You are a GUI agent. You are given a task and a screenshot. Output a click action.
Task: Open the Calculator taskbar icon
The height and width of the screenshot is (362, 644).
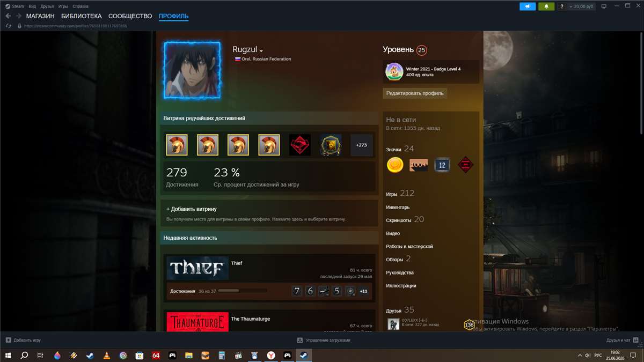pyautogui.click(x=221, y=355)
